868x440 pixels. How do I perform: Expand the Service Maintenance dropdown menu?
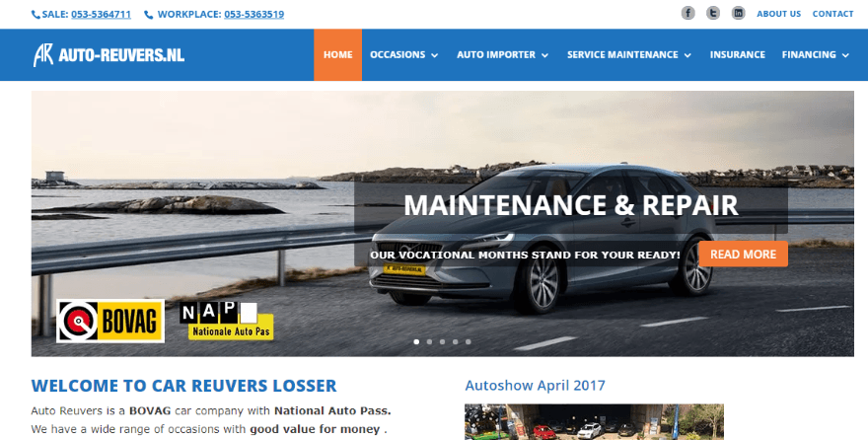629,55
